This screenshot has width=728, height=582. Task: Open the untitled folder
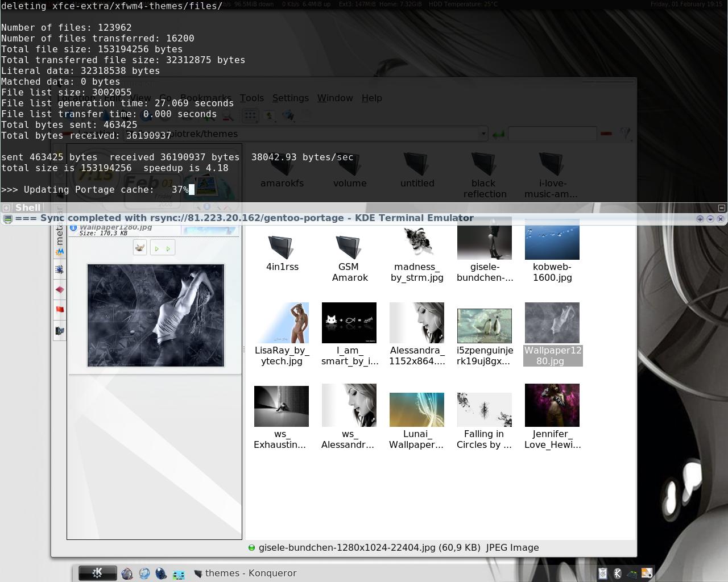point(417,171)
